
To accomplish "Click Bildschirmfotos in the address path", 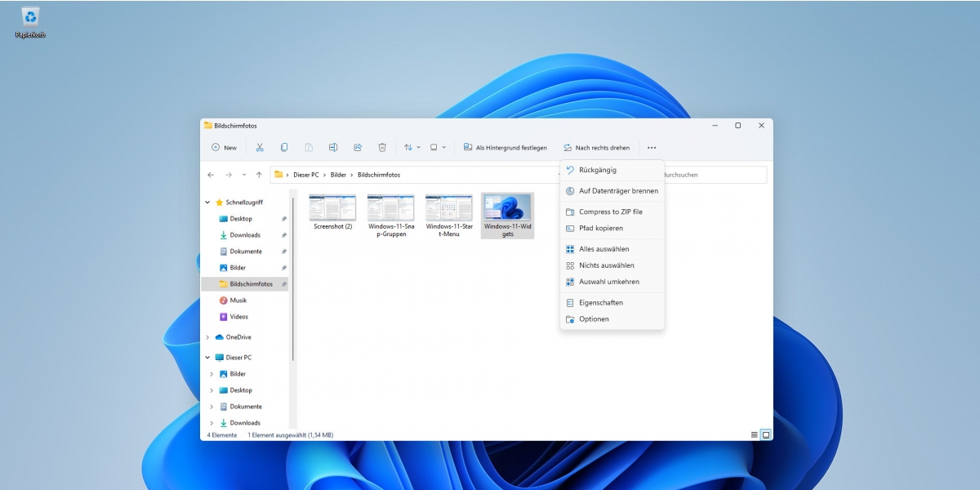I will (x=379, y=175).
